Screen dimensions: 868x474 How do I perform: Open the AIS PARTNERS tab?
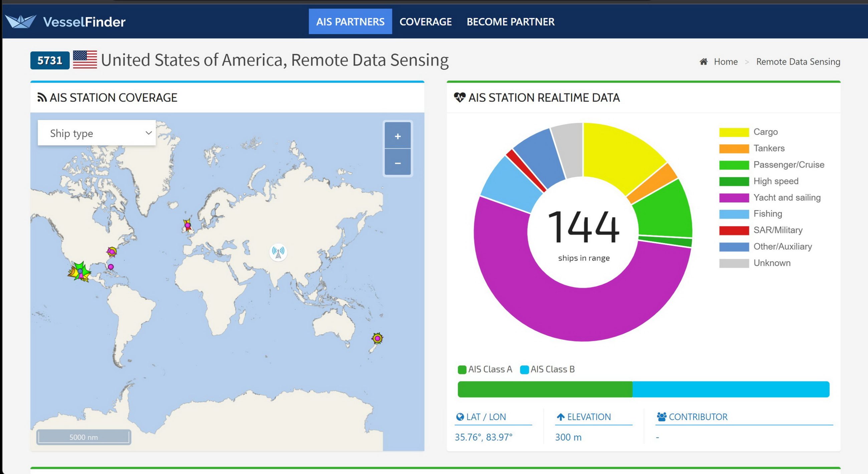pos(350,22)
